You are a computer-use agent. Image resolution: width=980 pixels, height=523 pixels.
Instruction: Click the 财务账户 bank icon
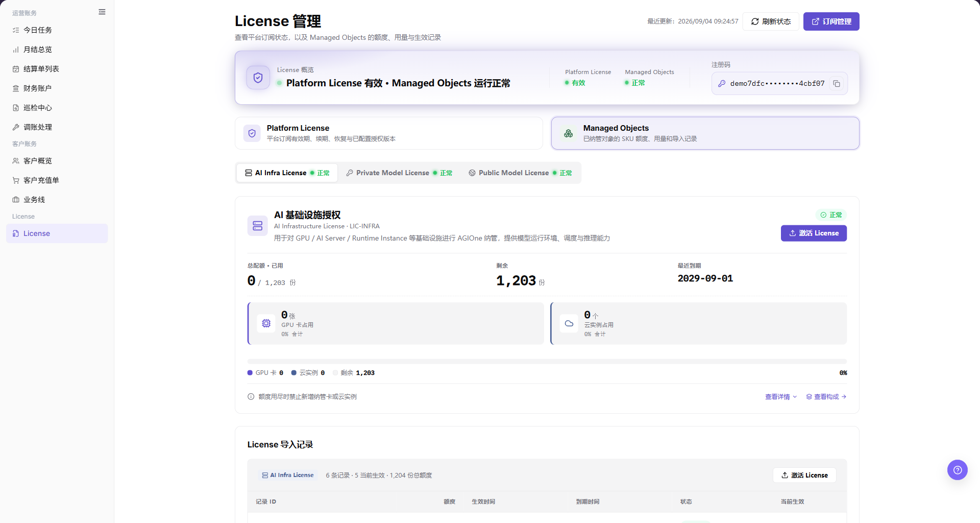[x=16, y=88]
